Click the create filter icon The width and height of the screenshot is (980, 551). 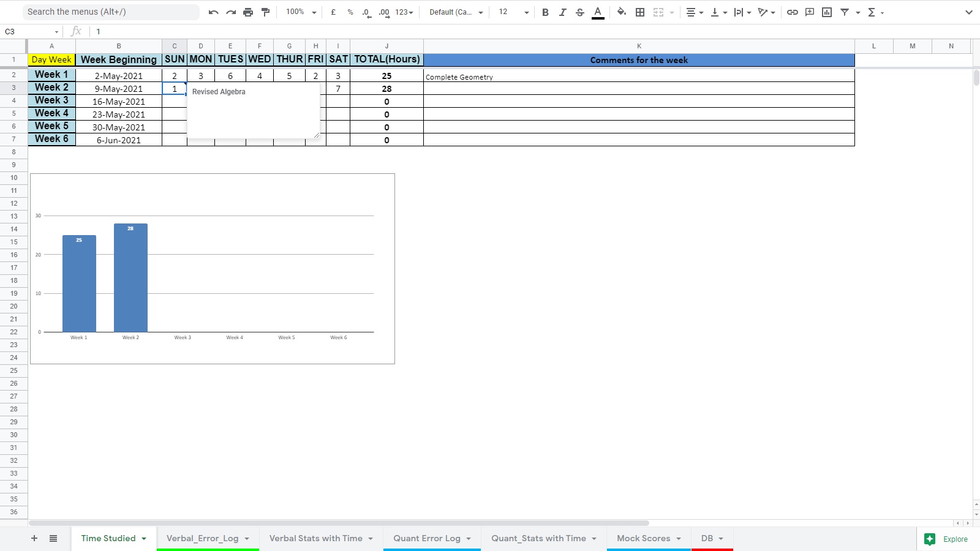(x=845, y=12)
